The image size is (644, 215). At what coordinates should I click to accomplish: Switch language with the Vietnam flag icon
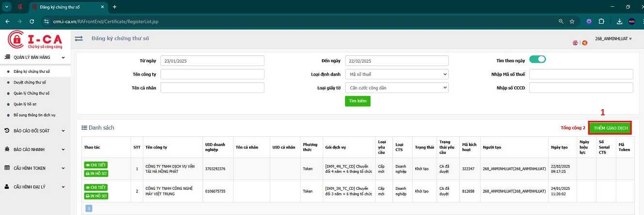click(x=585, y=43)
